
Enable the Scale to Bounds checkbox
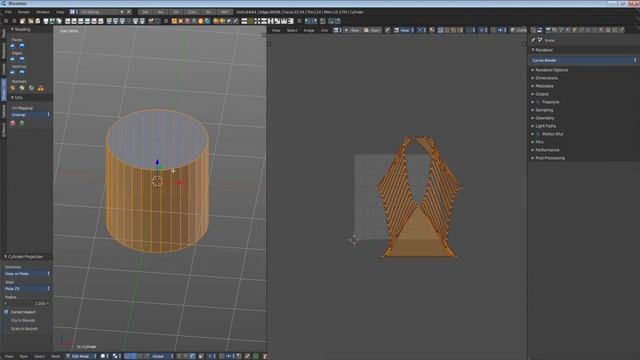click(x=7, y=329)
